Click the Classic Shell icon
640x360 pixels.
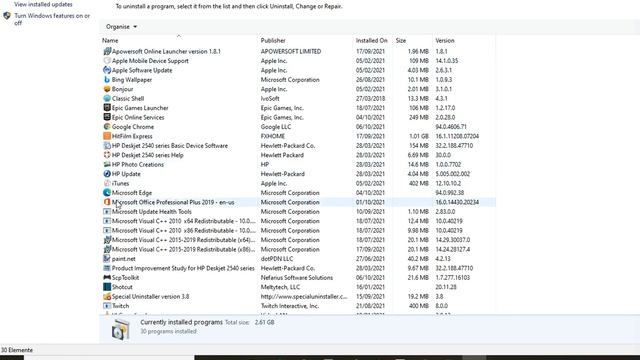pos(107,98)
